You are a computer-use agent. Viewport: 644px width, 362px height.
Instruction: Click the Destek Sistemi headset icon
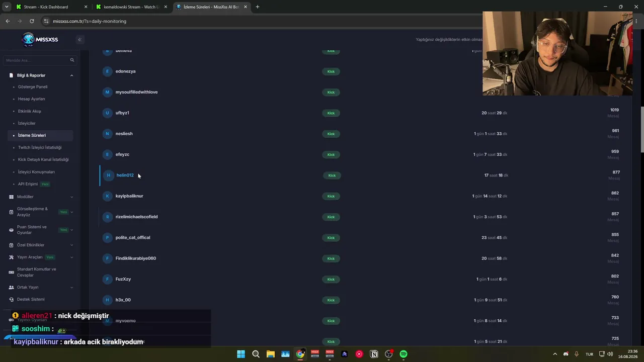click(x=12, y=299)
